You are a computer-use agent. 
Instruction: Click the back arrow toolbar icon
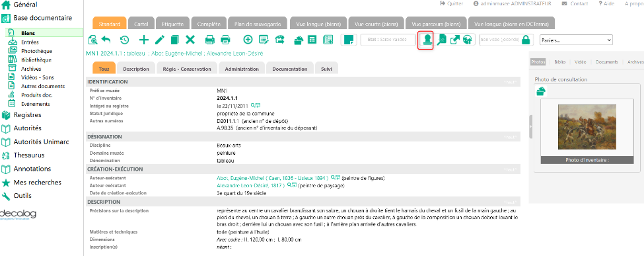[x=106, y=40]
